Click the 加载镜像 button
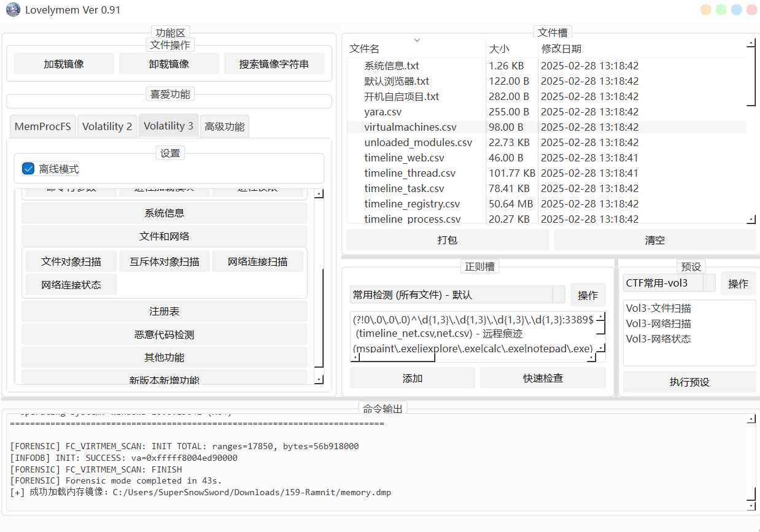 point(64,64)
